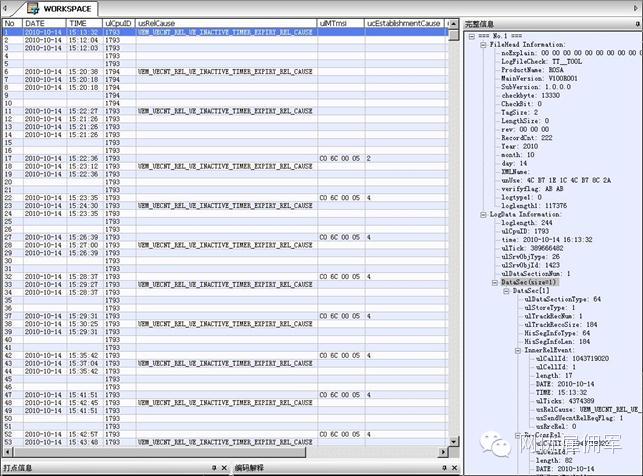The image size is (643, 476).
Task: Pin the 完整信息 panel
Action: click(638, 24)
